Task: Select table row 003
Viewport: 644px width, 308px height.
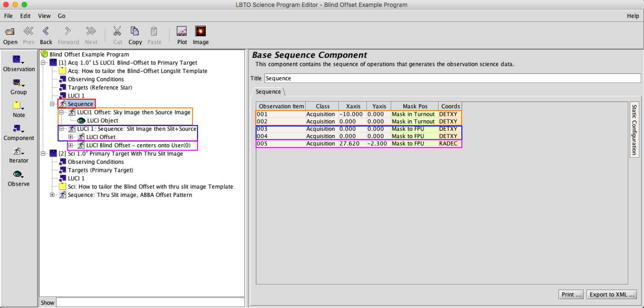Action: [358, 129]
